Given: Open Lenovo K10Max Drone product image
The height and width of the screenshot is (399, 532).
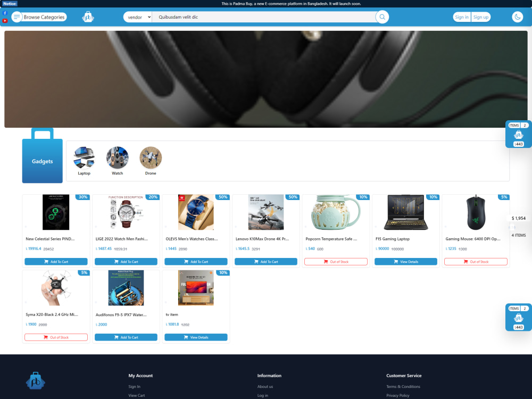Looking at the screenshot, I should point(265,212).
